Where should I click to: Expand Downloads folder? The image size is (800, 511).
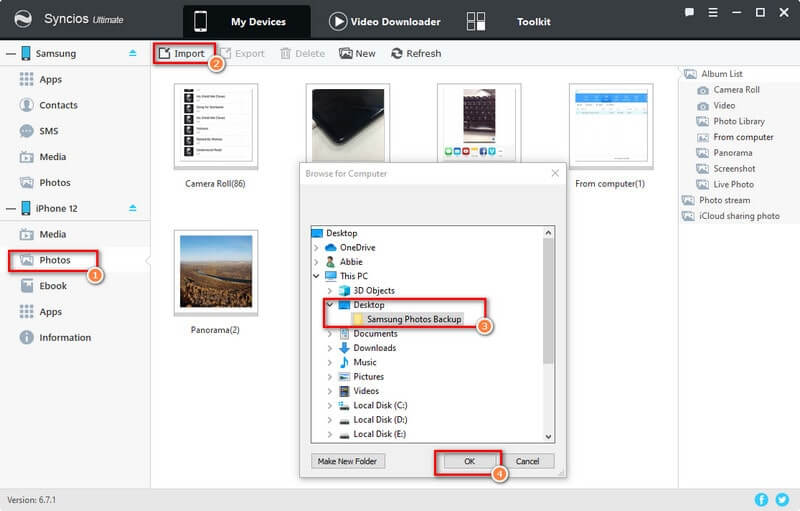pos(330,348)
